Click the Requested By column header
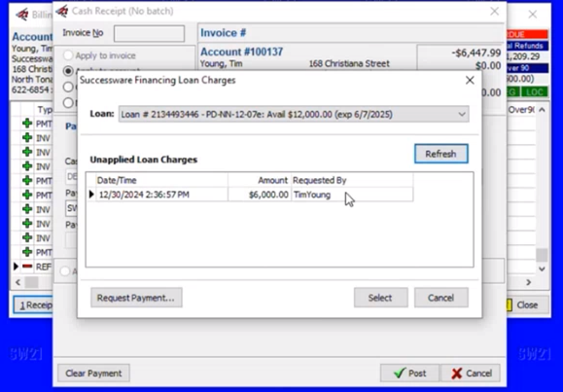This screenshot has width=563, height=392. [x=352, y=180]
